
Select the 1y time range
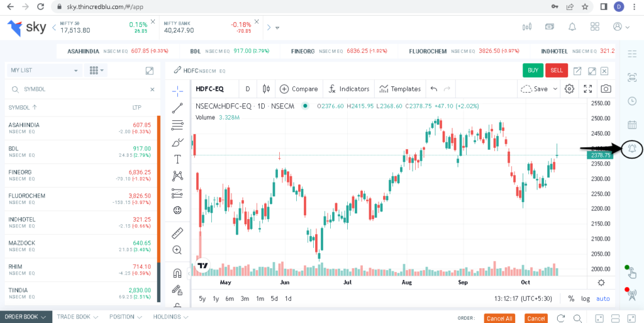(216, 298)
